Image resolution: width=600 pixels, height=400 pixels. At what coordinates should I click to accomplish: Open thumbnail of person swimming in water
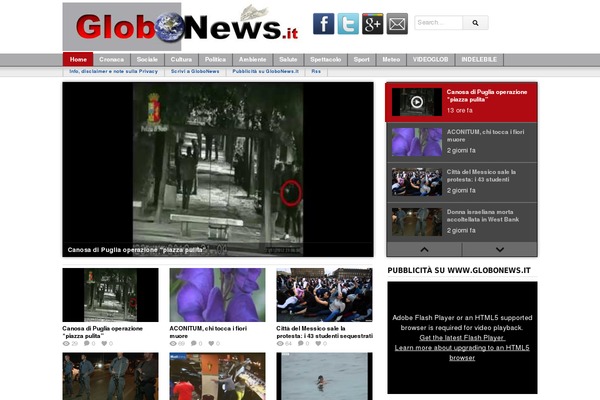click(324, 376)
